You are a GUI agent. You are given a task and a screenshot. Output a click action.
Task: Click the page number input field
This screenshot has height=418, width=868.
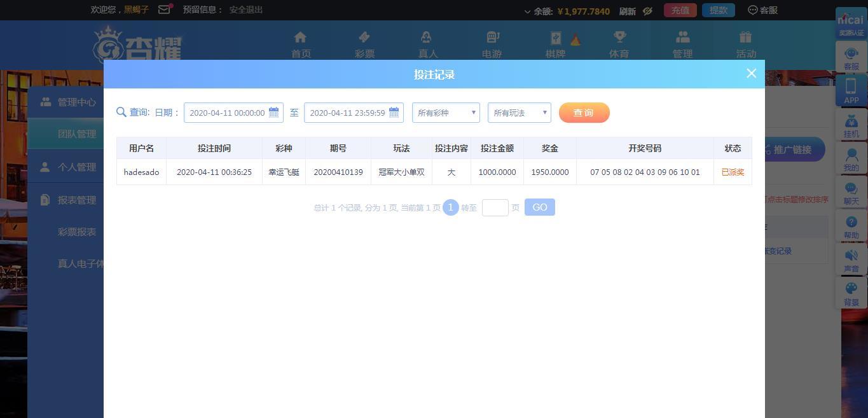pos(495,207)
